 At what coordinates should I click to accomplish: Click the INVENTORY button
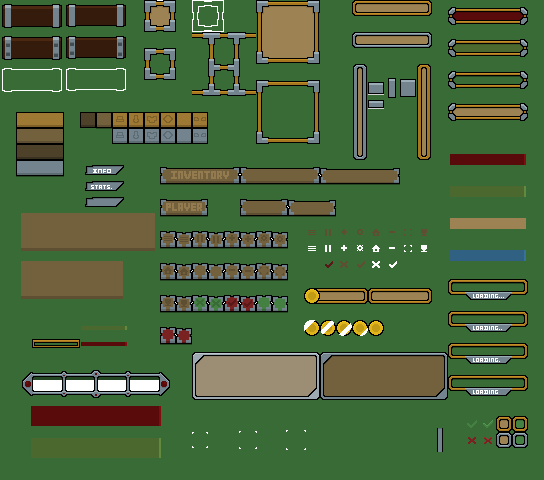(x=200, y=175)
